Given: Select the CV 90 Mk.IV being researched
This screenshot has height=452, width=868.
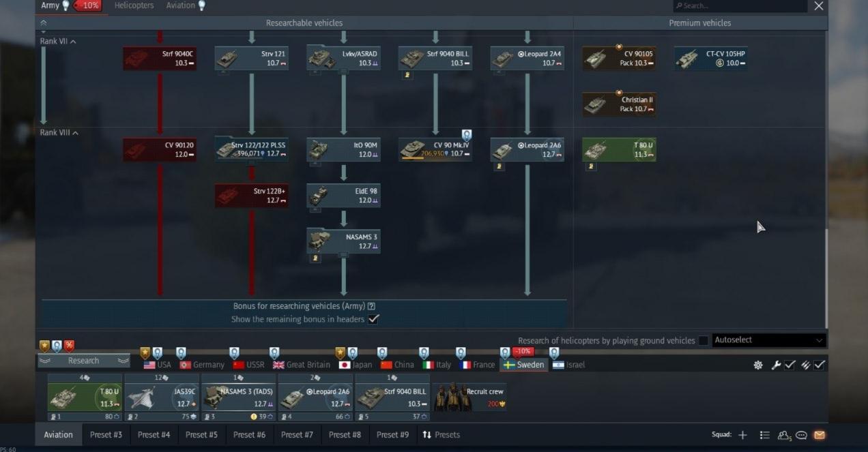Looking at the screenshot, I should [x=435, y=150].
